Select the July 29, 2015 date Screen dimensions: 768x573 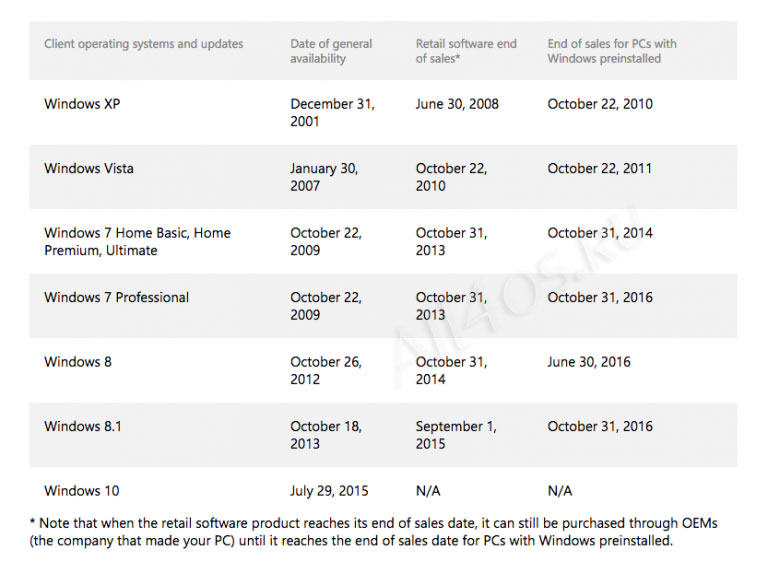tap(329, 491)
